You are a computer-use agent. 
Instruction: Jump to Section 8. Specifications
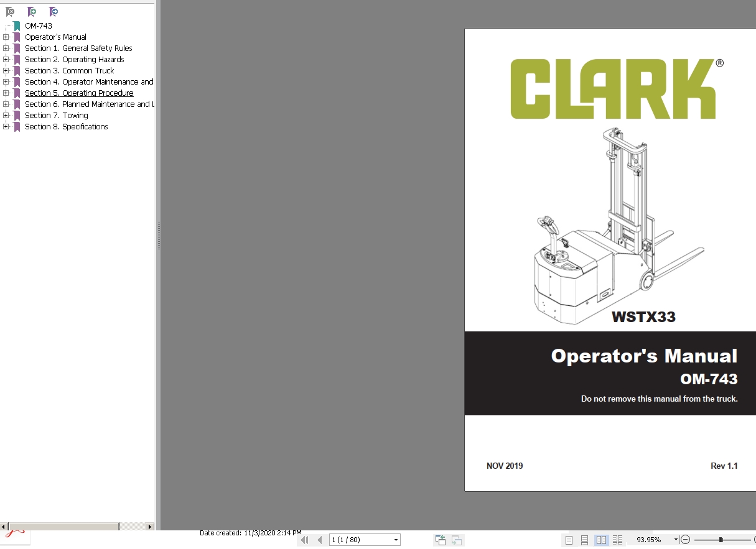point(67,127)
